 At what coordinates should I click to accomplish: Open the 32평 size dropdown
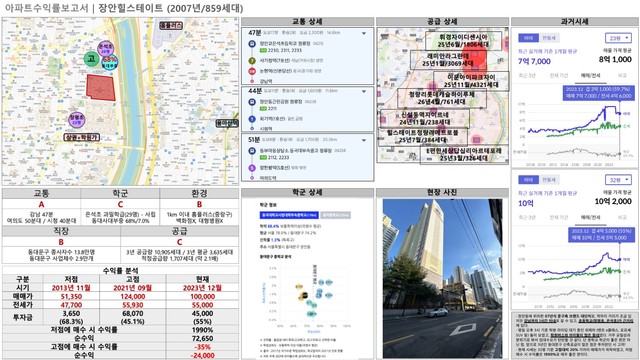click(x=618, y=180)
